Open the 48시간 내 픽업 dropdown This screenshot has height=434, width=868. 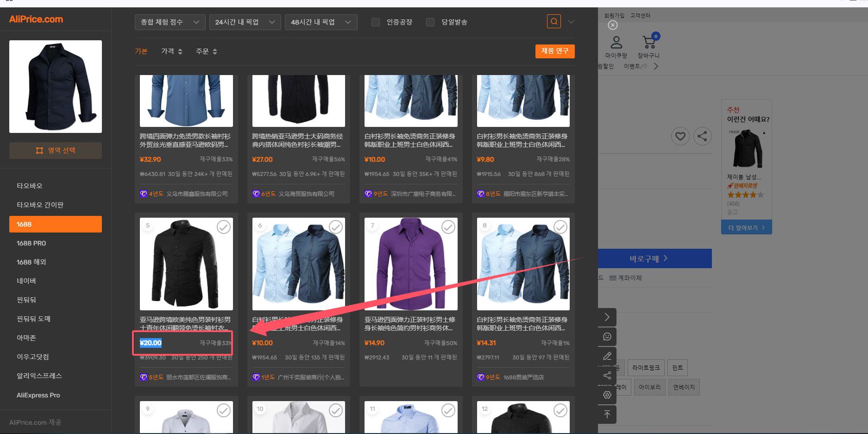321,22
